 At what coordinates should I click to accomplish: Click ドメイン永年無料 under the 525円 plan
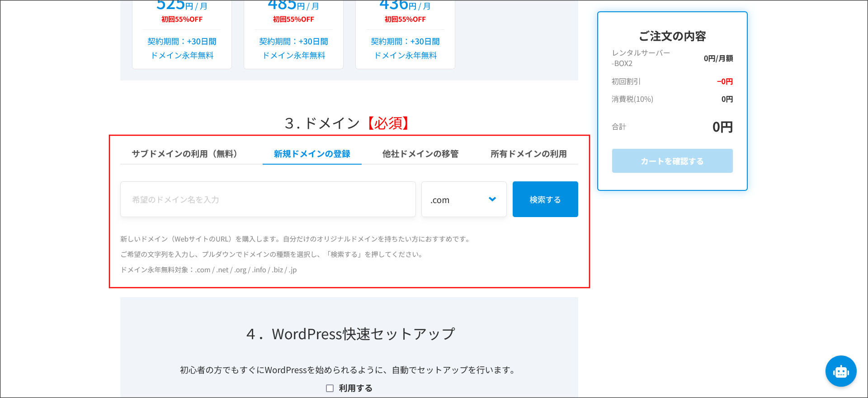[x=182, y=56]
